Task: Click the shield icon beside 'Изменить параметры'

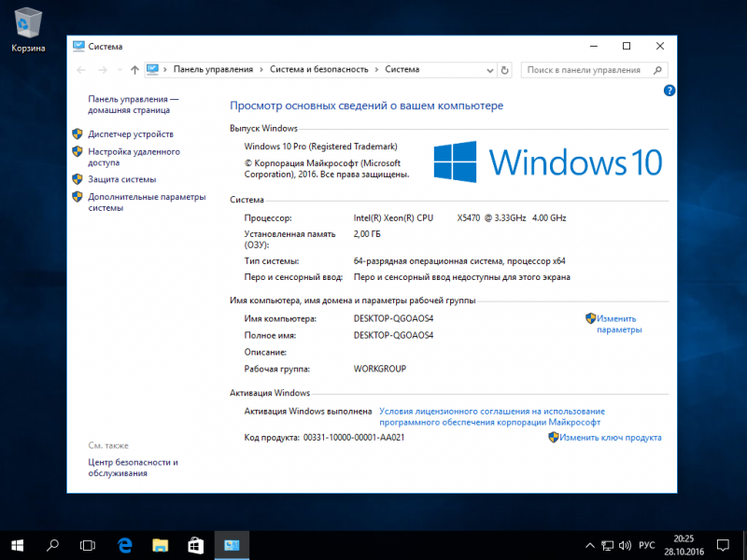Action: (x=591, y=318)
